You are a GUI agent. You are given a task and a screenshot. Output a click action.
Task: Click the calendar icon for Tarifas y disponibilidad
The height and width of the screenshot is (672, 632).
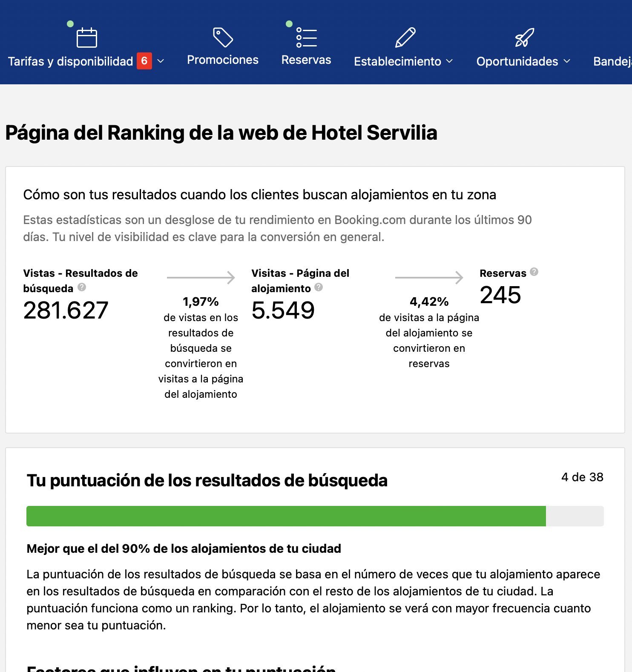click(x=86, y=37)
